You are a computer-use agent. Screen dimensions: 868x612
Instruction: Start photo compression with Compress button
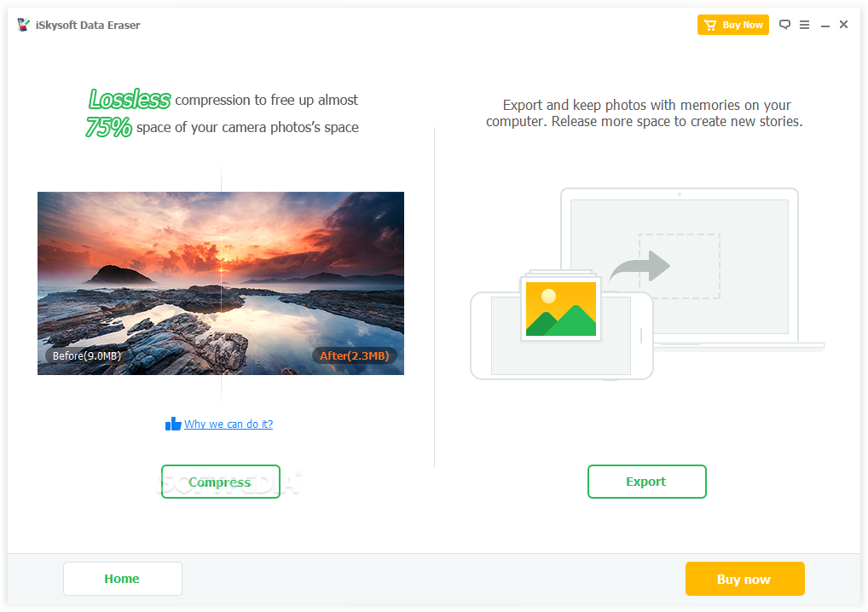tap(220, 482)
